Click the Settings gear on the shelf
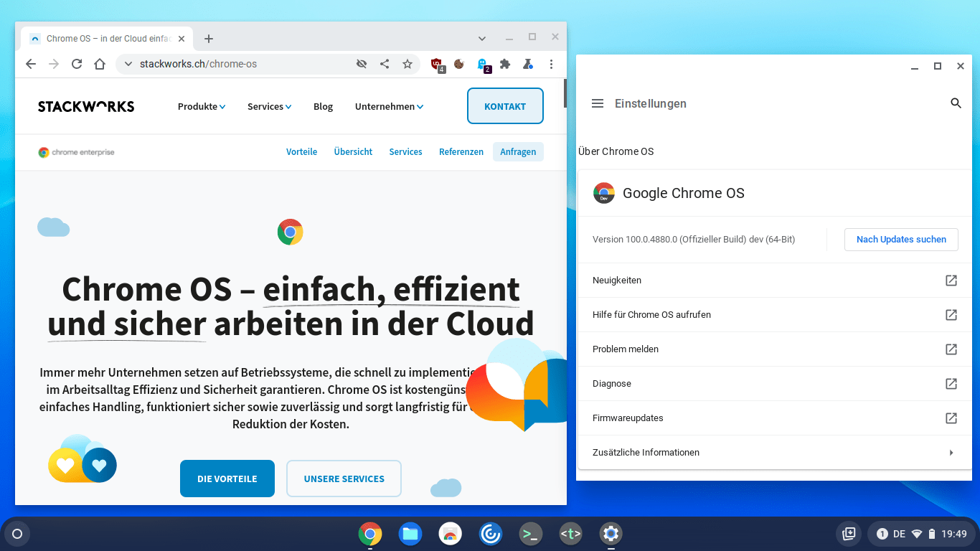Image resolution: width=980 pixels, height=551 pixels. [611, 534]
